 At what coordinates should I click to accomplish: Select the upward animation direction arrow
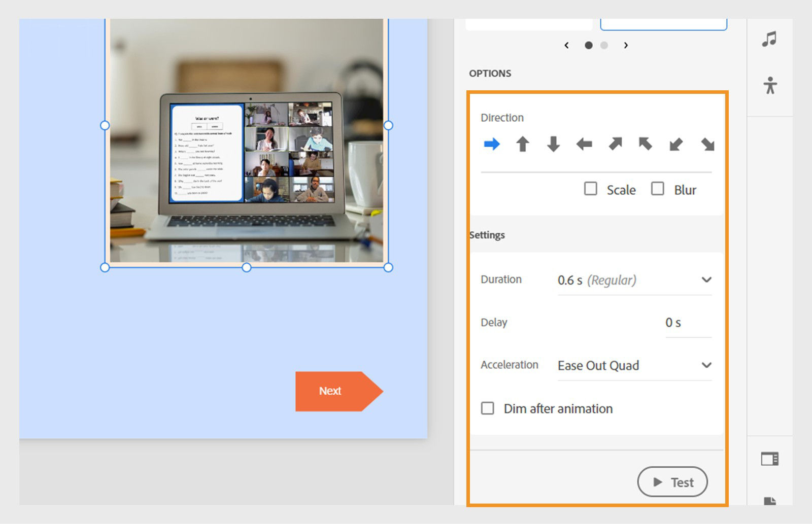point(523,144)
